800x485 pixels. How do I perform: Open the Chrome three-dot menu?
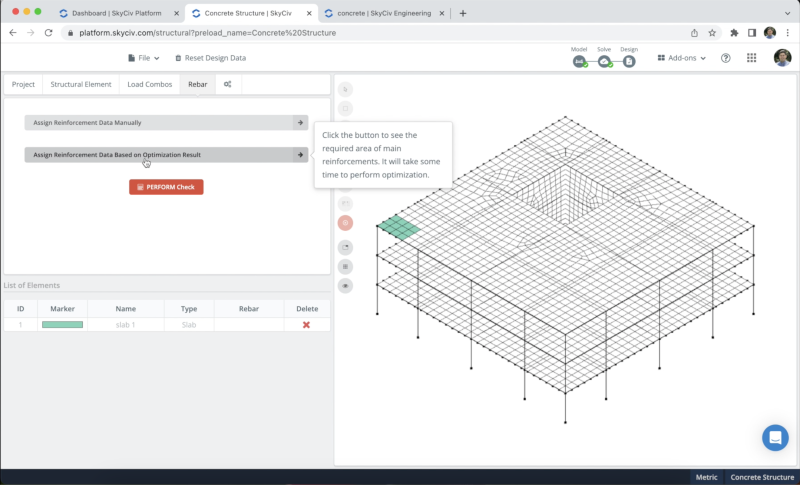pyautogui.click(x=788, y=33)
